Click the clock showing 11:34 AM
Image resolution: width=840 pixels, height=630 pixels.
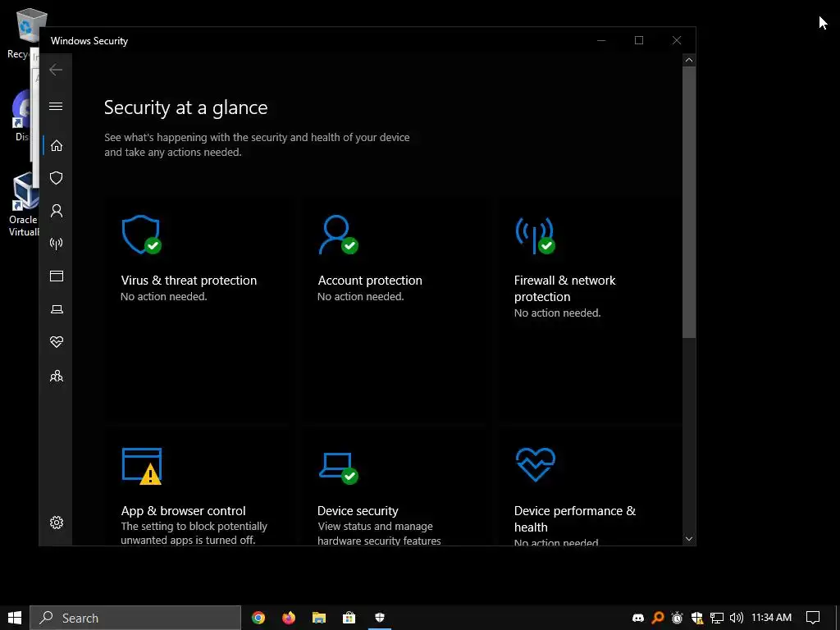(x=771, y=618)
